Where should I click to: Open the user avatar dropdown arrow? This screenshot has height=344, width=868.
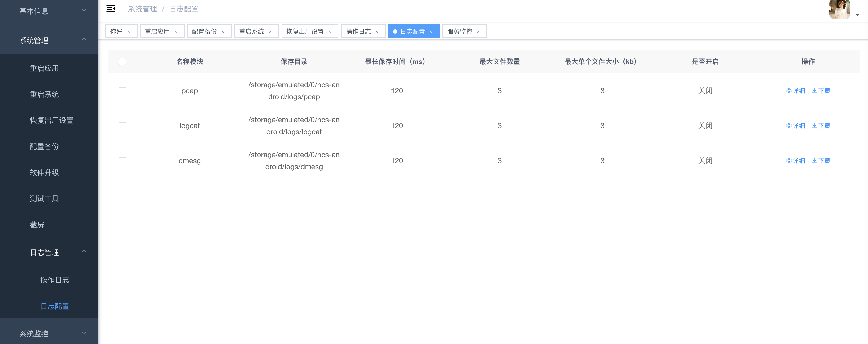pos(857,15)
